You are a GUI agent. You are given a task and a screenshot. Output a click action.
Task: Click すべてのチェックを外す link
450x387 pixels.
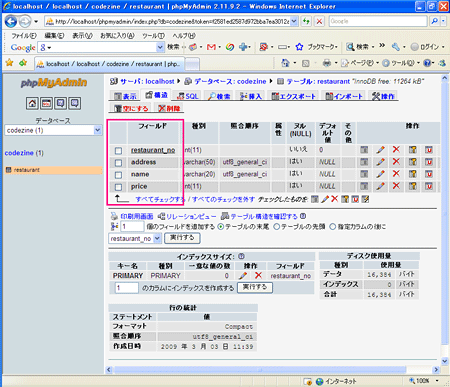pyautogui.click(x=223, y=199)
